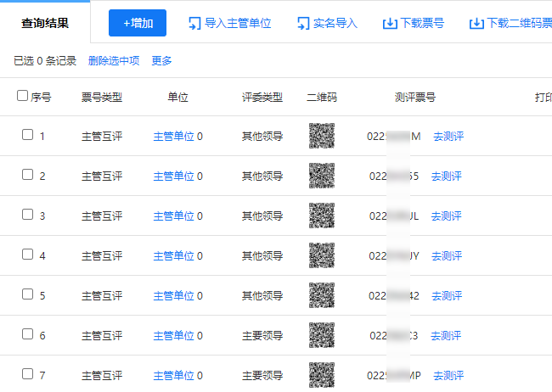
Task: Check the checkbox for row 1
Action: click(27, 134)
